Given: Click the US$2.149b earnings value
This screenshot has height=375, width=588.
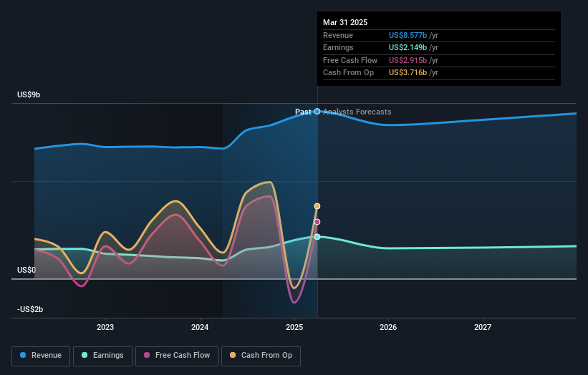Looking at the screenshot, I should (408, 47).
